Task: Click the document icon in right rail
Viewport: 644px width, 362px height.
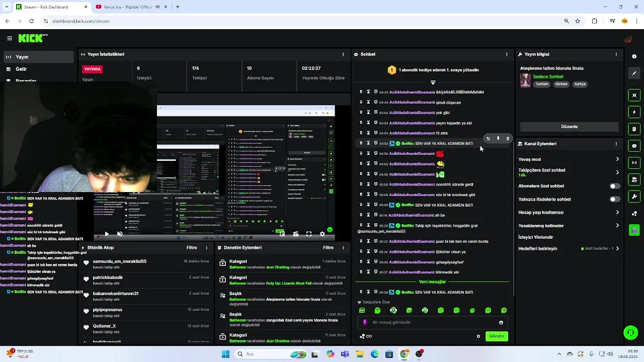Action: point(634,129)
